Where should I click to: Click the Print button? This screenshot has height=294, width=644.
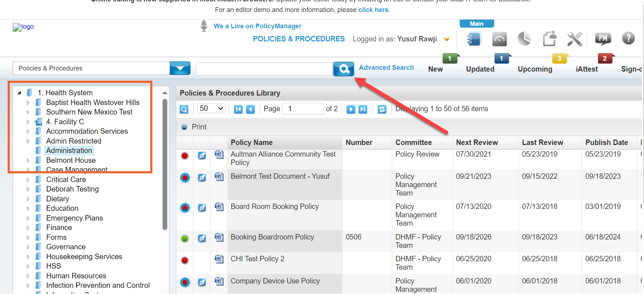click(194, 127)
